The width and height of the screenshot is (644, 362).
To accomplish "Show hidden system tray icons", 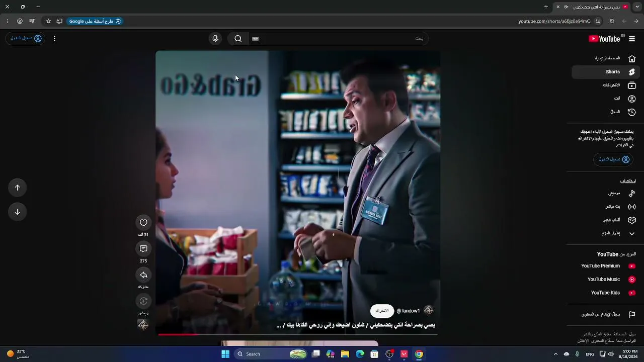I will [x=555, y=354].
